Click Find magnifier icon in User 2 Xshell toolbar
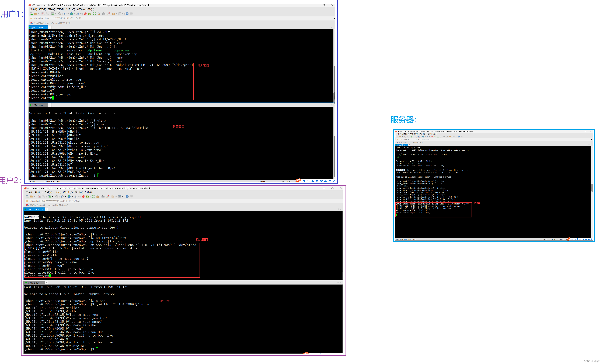The width and height of the screenshot is (603, 364). pyautogui.click(x=57, y=197)
